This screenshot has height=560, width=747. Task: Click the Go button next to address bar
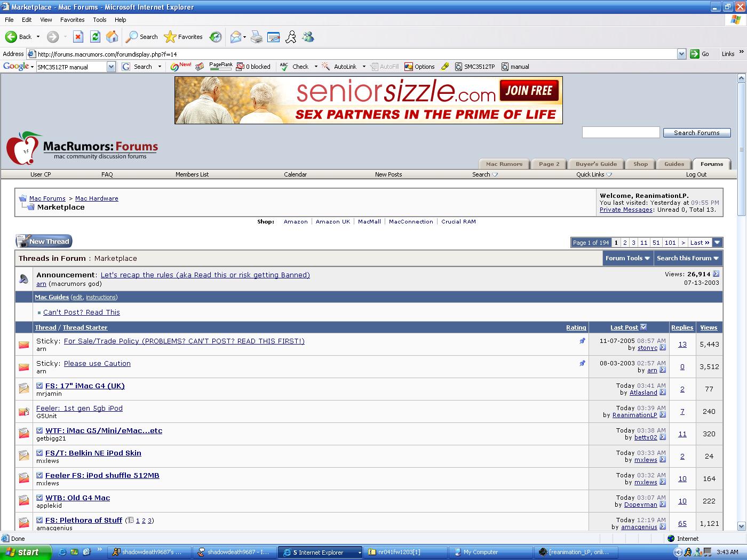(700, 54)
